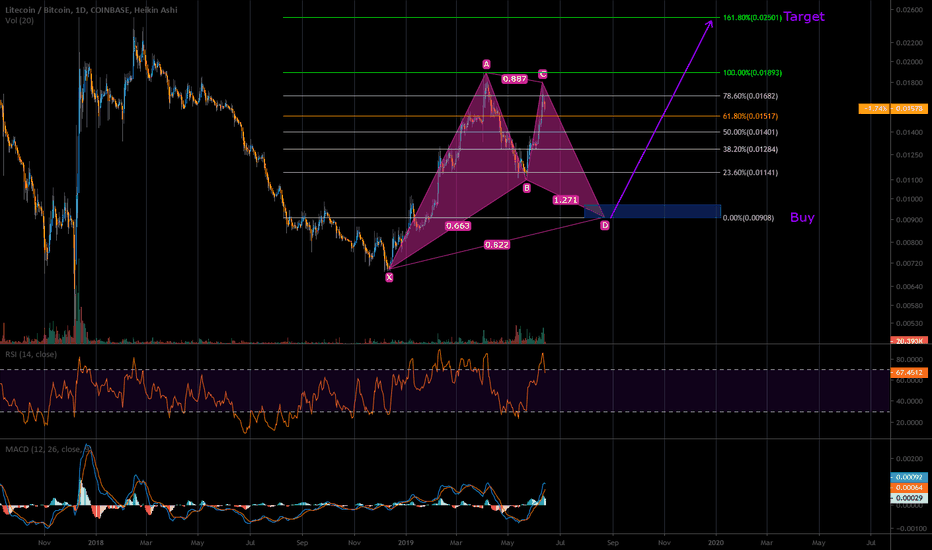Click the RSI value tag 67.4512
932x550 pixels.
[x=909, y=373]
